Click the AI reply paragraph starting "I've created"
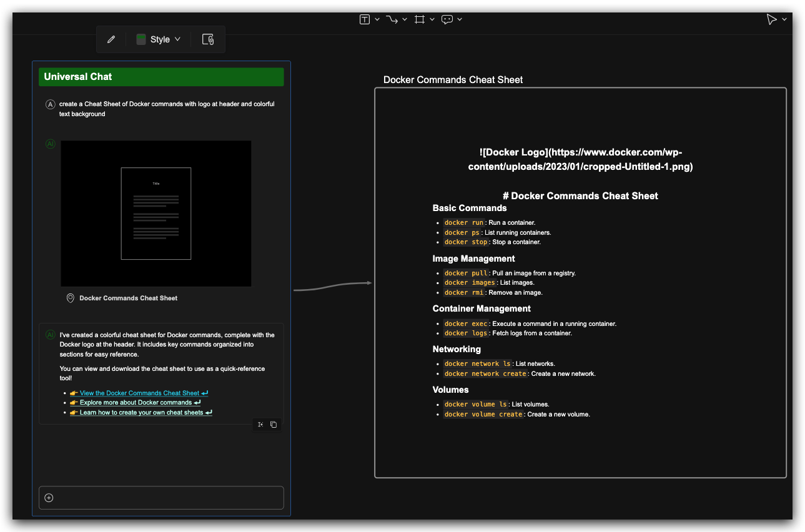This screenshot has height=532, width=805. click(167, 345)
